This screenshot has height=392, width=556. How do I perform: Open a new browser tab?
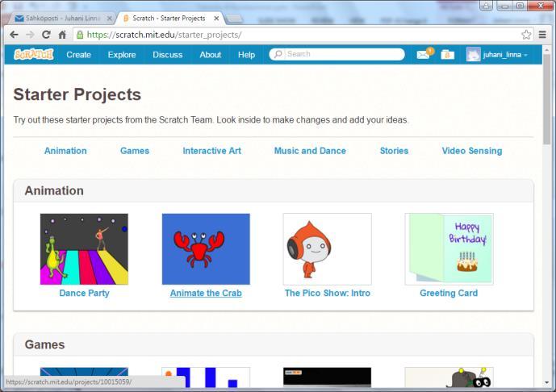point(234,19)
